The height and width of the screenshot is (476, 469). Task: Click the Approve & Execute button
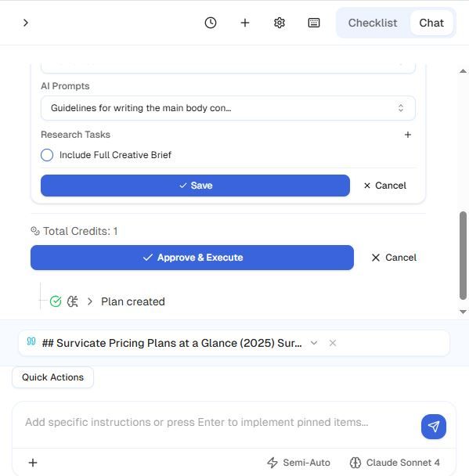coord(192,258)
